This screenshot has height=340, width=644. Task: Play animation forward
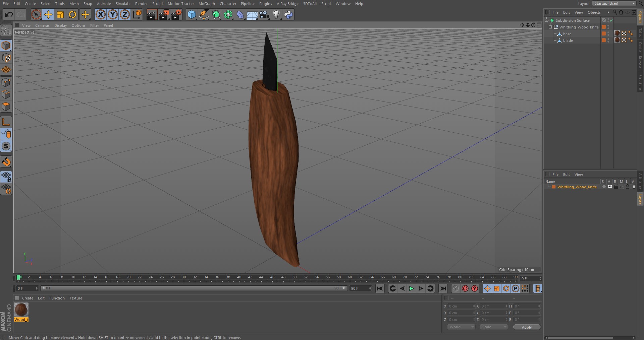coord(411,288)
